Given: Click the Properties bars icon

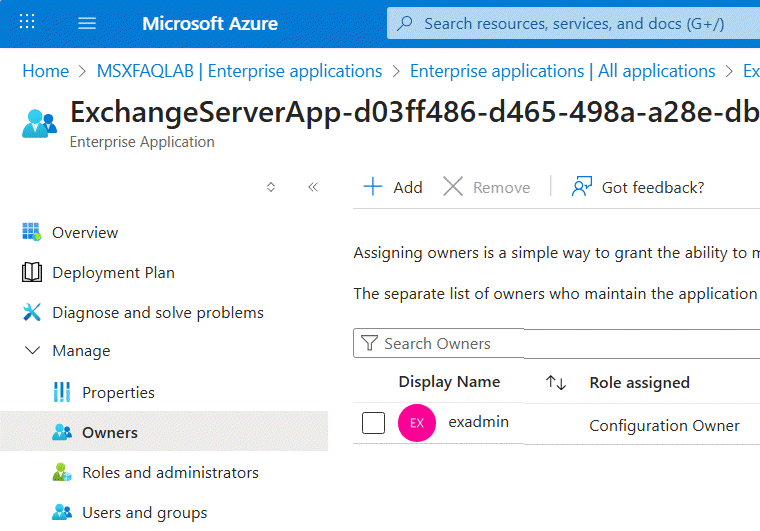Looking at the screenshot, I should (x=62, y=392).
